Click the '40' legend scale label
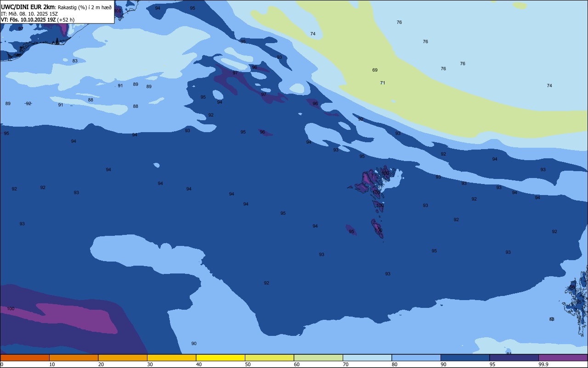The height and width of the screenshot is (368, 588). coord(199,364)
